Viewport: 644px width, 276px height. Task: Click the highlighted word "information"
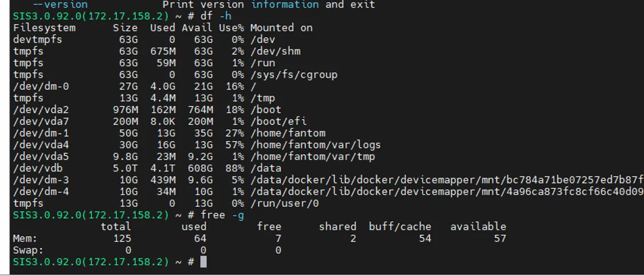point(285,5)
